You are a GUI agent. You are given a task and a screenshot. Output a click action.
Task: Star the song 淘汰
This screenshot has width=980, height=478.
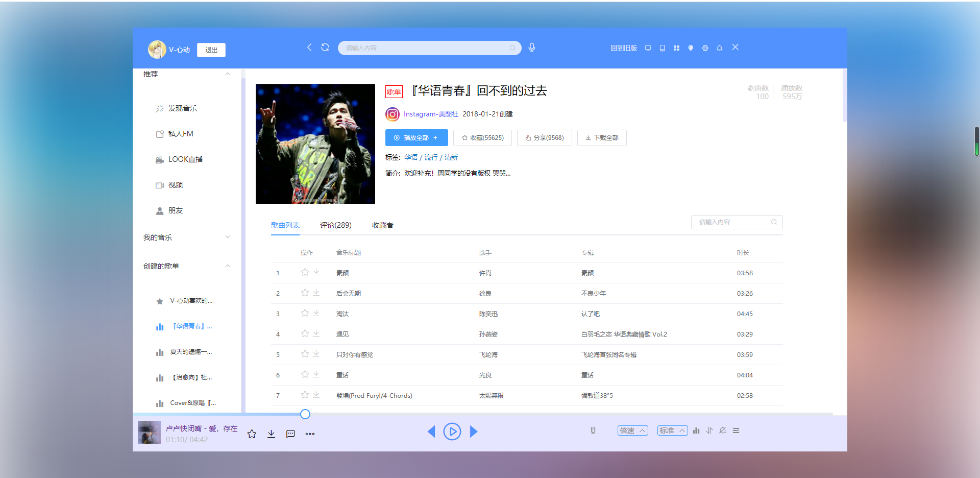[x=305, y=313]
